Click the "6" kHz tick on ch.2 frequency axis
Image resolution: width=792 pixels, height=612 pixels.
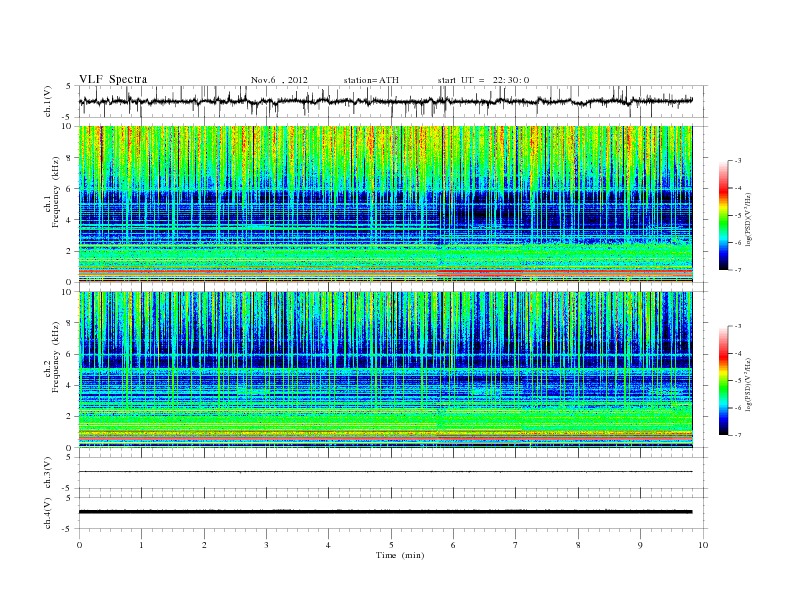[x=69, y=354]
